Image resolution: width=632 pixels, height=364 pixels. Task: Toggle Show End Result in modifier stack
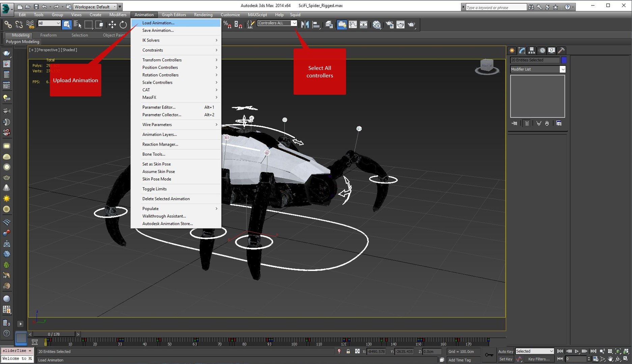(x=527, y=123)
